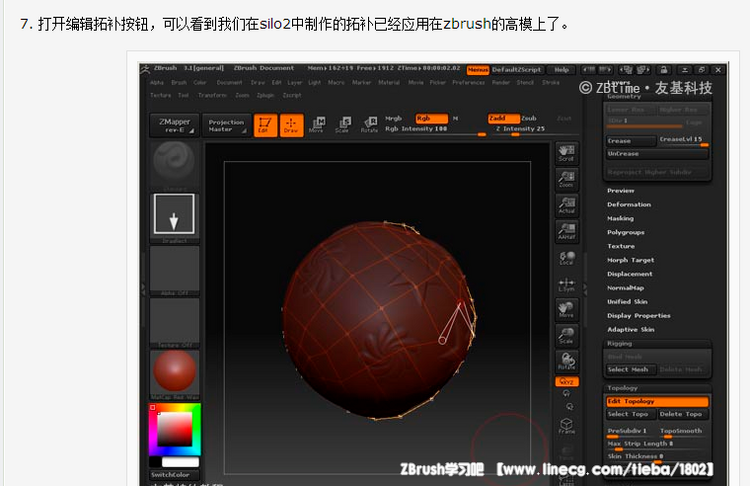Expand the Display Properties subpalette

point(639,315)
